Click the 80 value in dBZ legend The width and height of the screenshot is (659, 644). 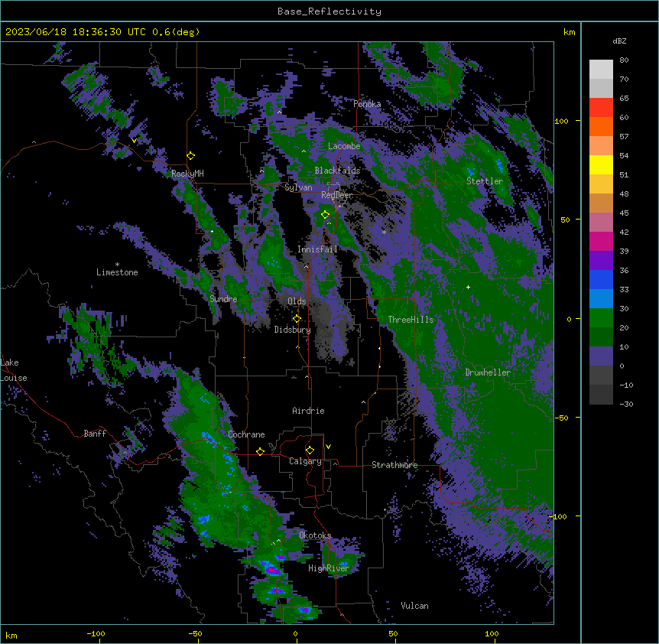point(624,60)
